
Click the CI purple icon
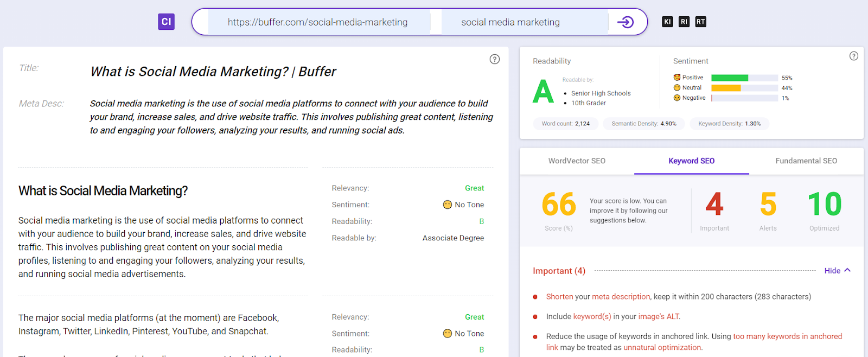(166, 22)
